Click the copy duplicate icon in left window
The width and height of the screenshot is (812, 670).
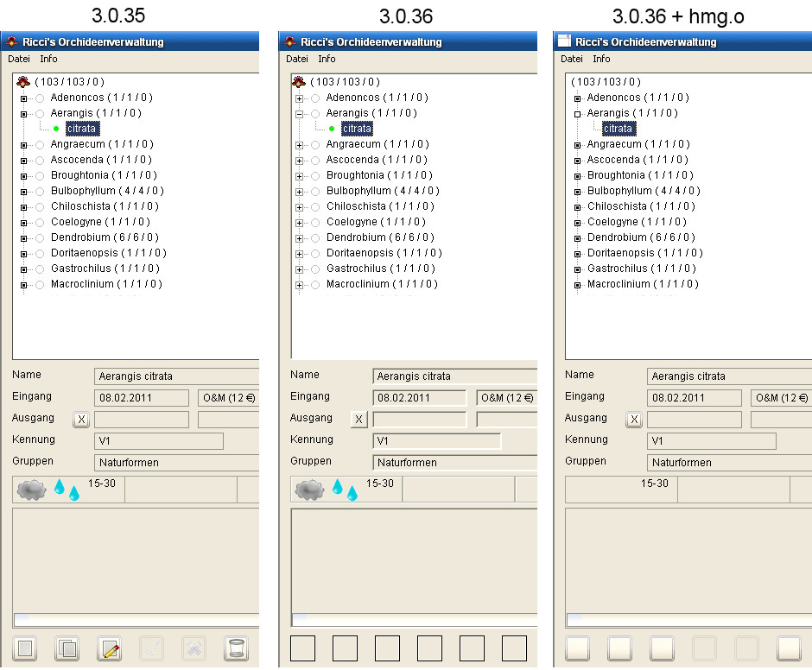(x=67, y=649)
